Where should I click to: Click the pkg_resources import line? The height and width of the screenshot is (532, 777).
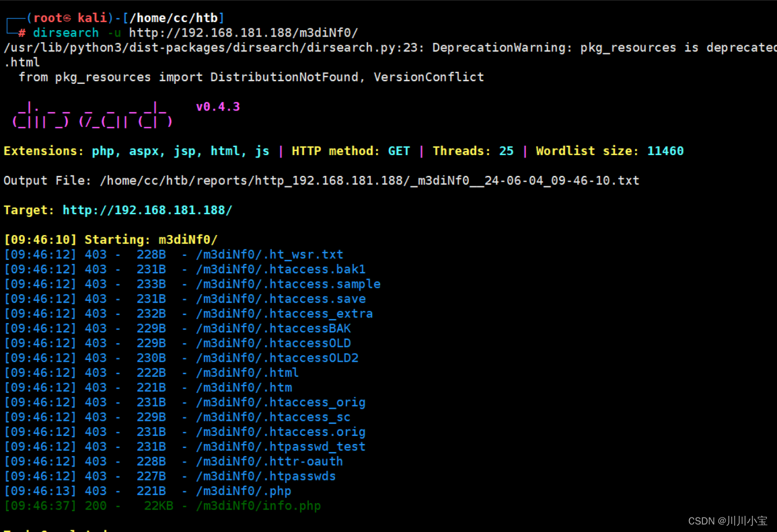[251, 77]
